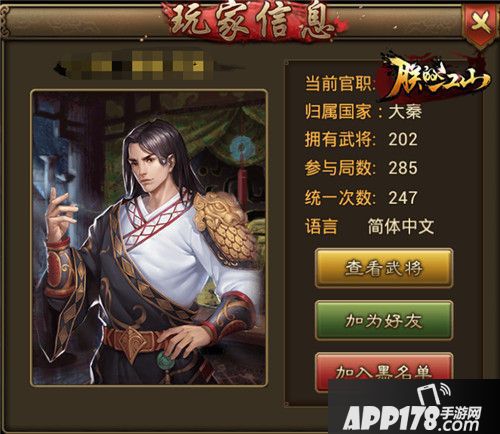
Task: Select the 当前官职 label
Action: pyautogui.click(x=339, y=83)
